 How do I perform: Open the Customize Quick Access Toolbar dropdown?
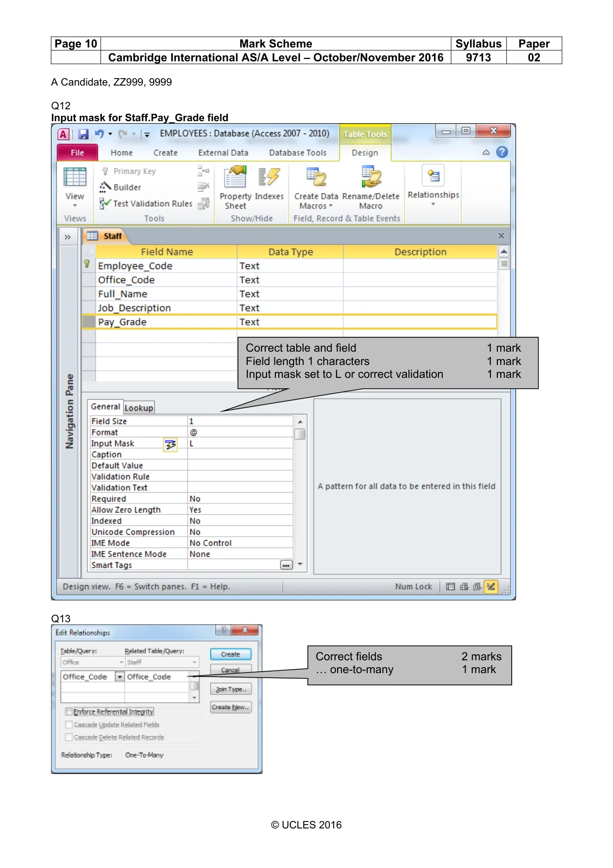tap(147, 134)
